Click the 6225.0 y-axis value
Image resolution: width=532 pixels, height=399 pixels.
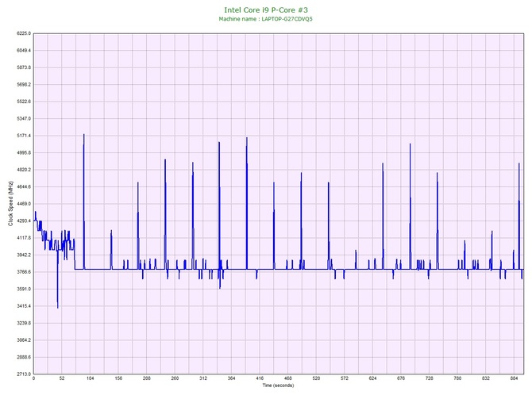24,33
